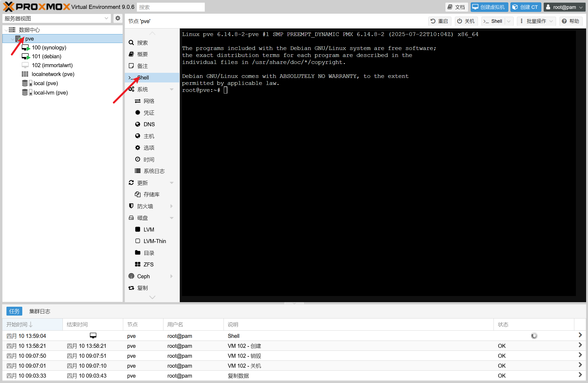Sort tasks by 开始时间 column
588x383 pixels.
(32, 324)
